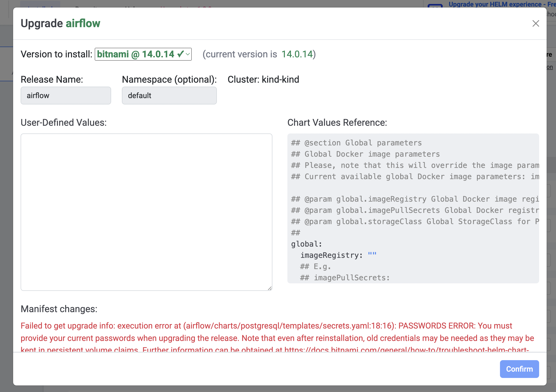Viewport: 556px width, 392px height.
Task: Confirm the airflow upgrade
Action: 519,369
